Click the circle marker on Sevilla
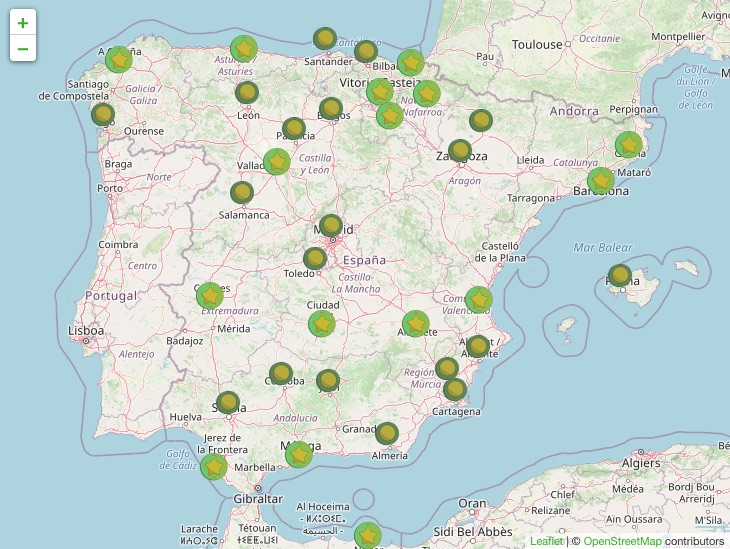Viewport: 730px width, 549px height. click(x=228, y=403)
